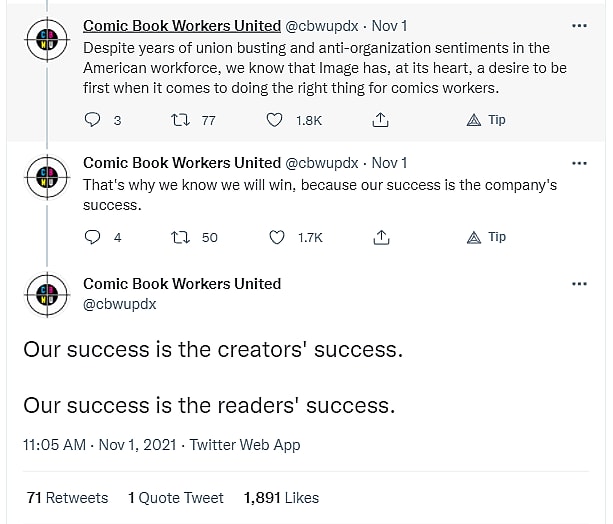Retweet the union busting tweet
Viewport: 613px width, 524px height.
tap(181, 120)
